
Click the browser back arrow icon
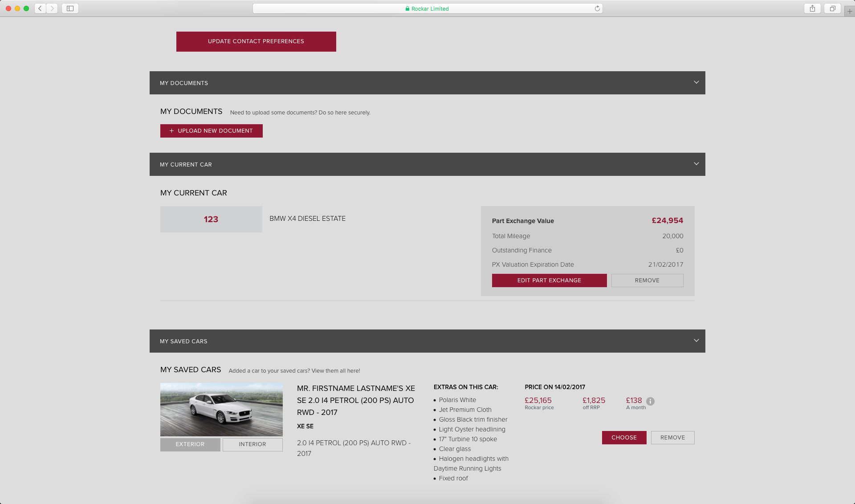[x=40, y=8]
